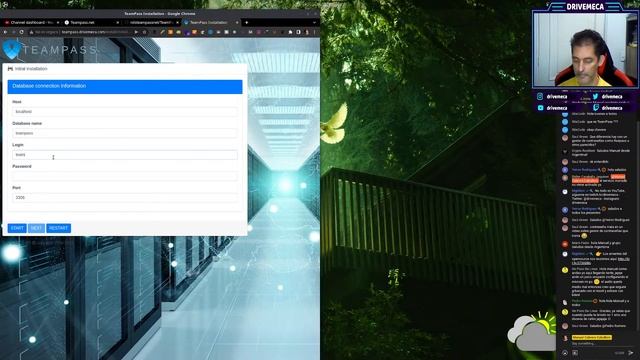Focus the Database name field
Screen dimensions: 640x360
point(125,133)
